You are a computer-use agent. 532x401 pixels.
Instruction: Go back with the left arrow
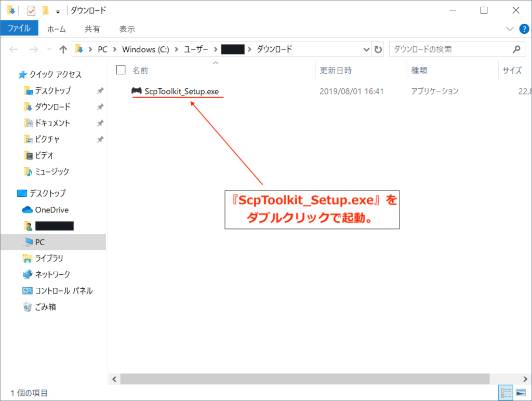pos(13,49)
